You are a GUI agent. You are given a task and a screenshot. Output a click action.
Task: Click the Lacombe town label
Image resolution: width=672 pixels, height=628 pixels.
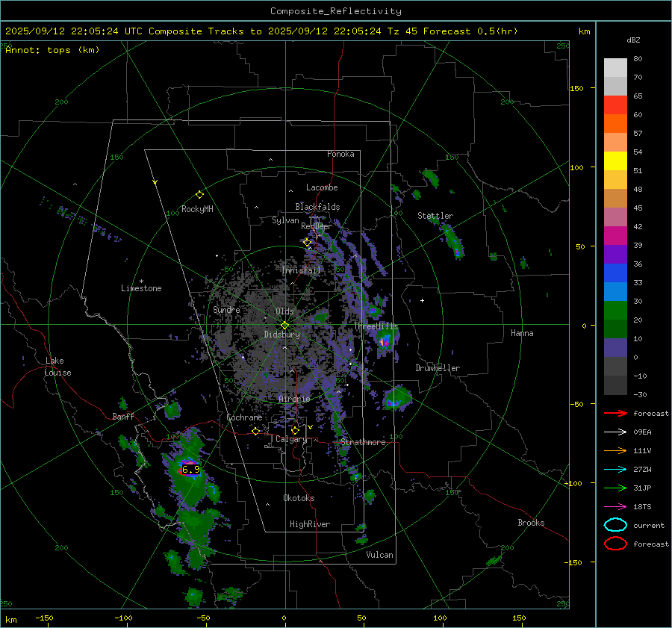click(322, 187)
